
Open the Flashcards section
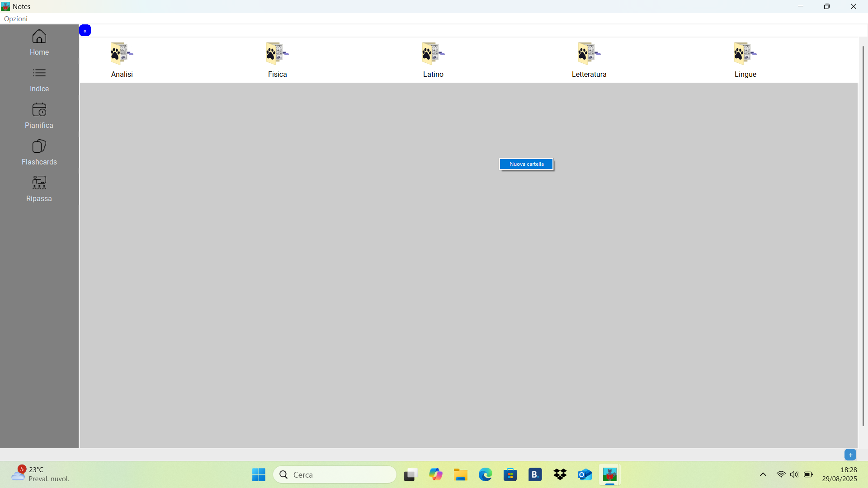coord(39,153)
